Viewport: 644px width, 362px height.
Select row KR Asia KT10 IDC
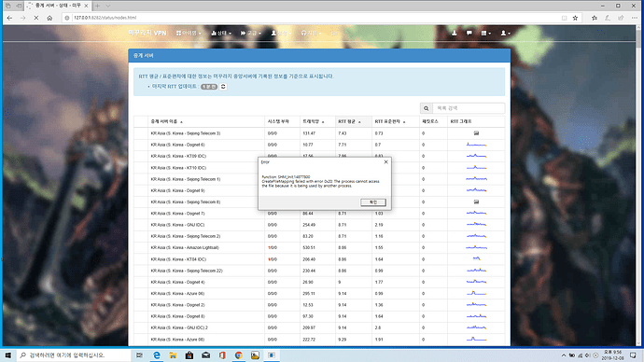point(319,168)
